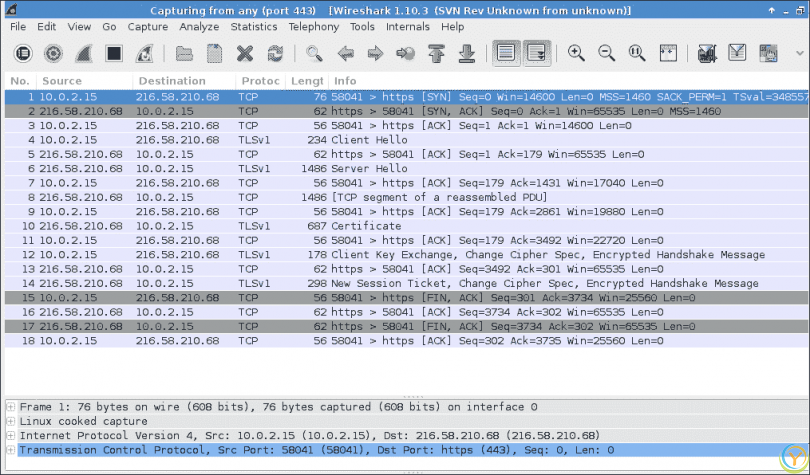
Task: Restart the running live capture
Action: click(145, 53)
